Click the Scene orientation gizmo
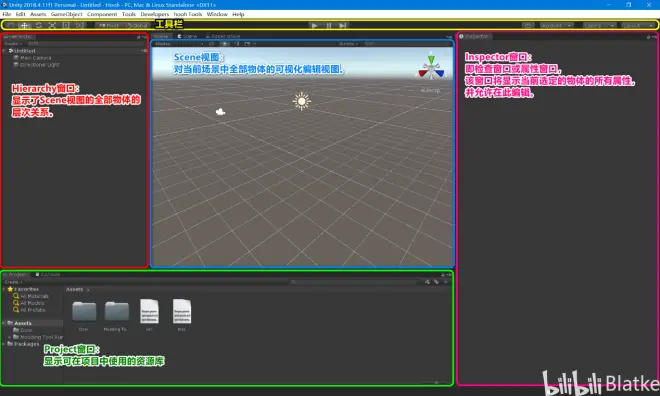 point(431,68)
